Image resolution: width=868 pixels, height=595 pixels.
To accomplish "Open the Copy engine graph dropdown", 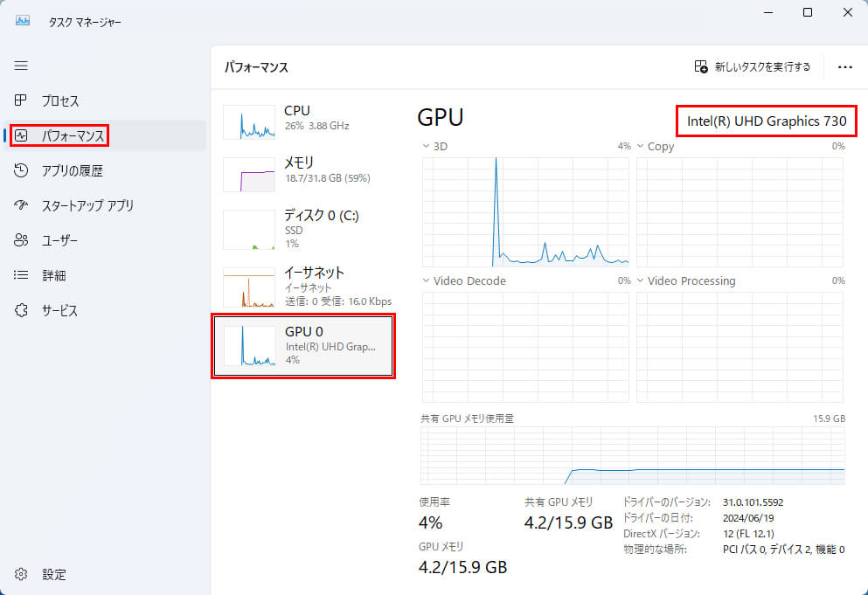I will [640, 147].
